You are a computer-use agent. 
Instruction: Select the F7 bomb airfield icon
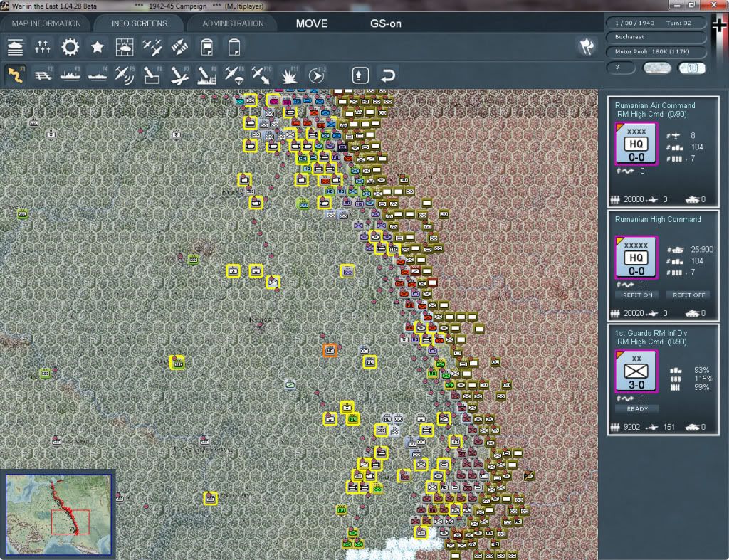point(179,75)
